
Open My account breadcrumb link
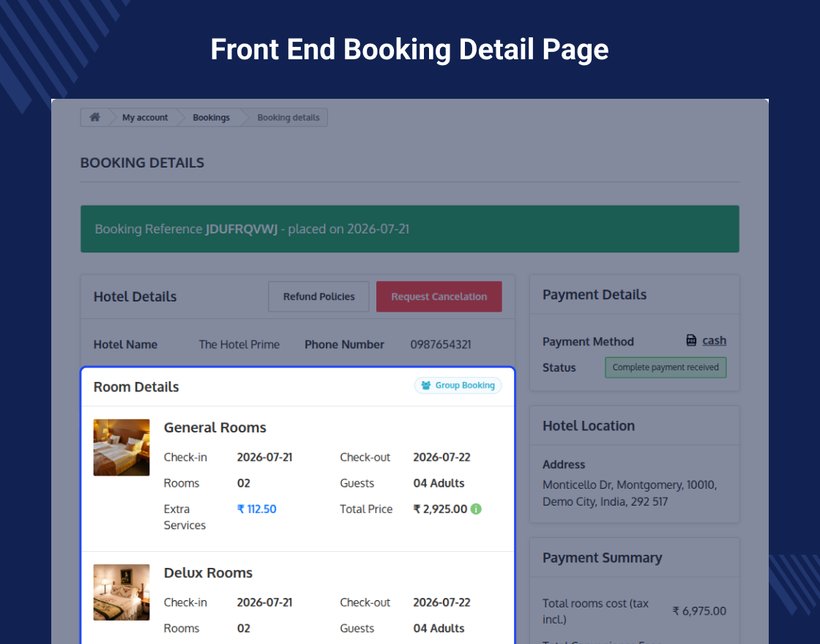pos(145,118)
